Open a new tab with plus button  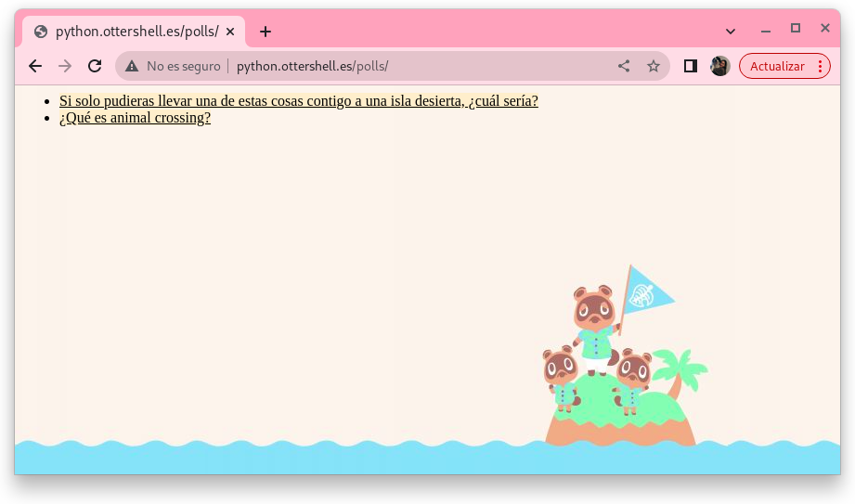266,32
